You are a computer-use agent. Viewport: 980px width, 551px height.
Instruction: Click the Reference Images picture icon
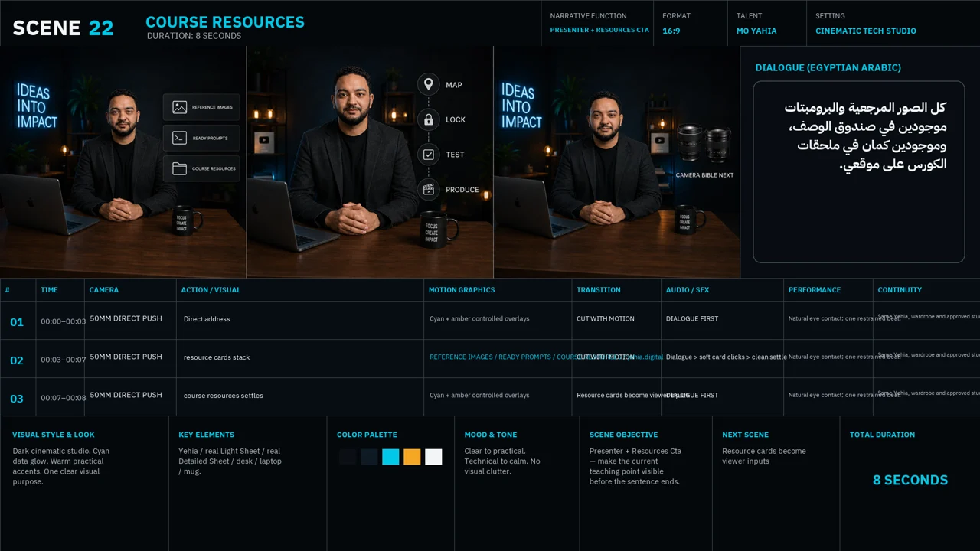(180, 108)
